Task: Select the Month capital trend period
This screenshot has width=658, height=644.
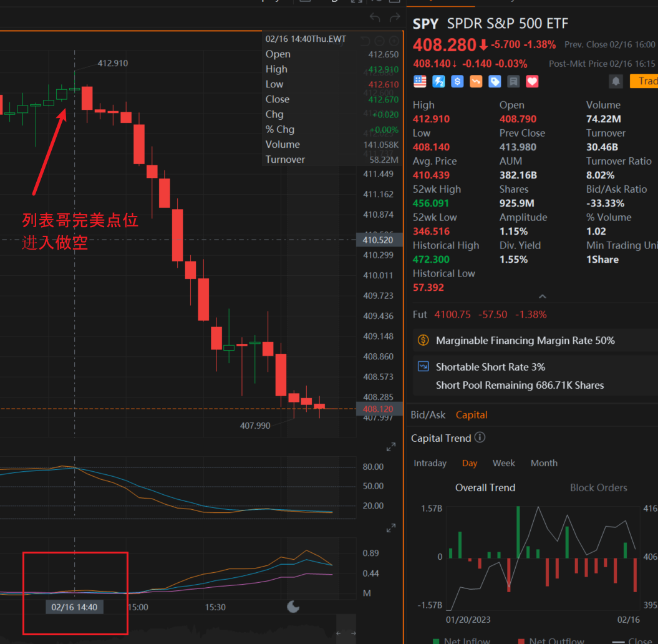Action: click(544, 463)
